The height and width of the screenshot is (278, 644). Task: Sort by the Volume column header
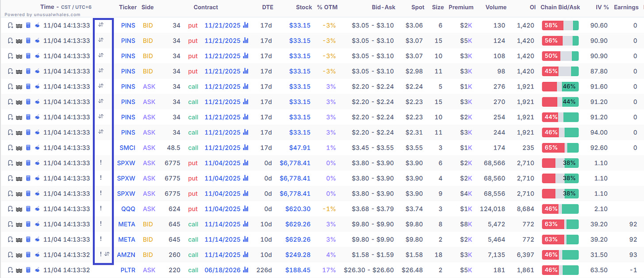[x=495, y=7]
